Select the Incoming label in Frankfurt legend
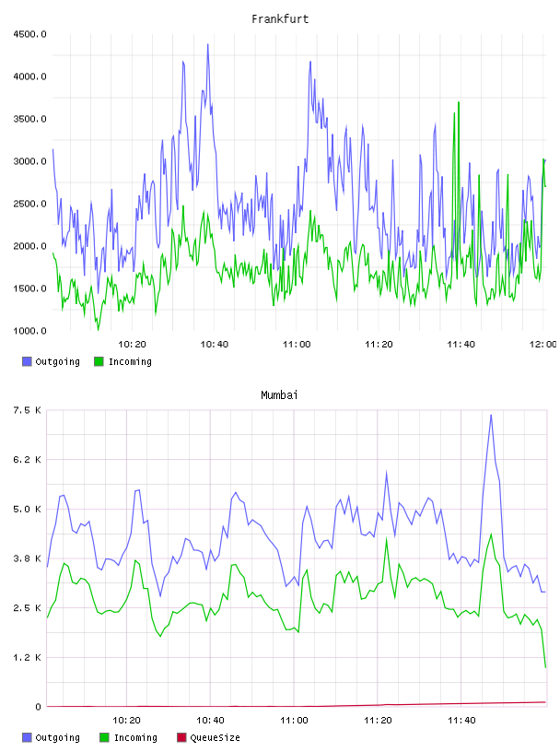 tap(130, 362)
